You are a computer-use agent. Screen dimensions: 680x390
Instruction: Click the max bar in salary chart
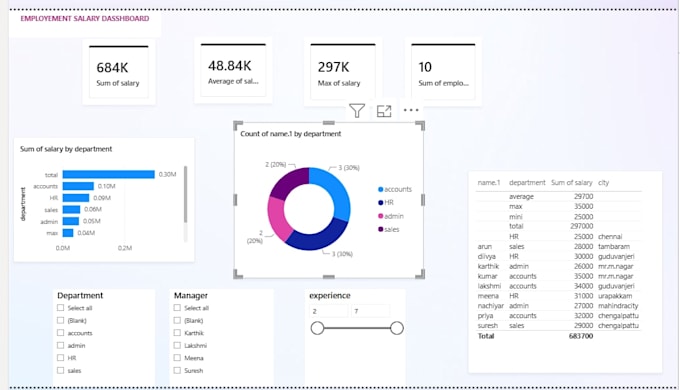click(x=68, y=233)
